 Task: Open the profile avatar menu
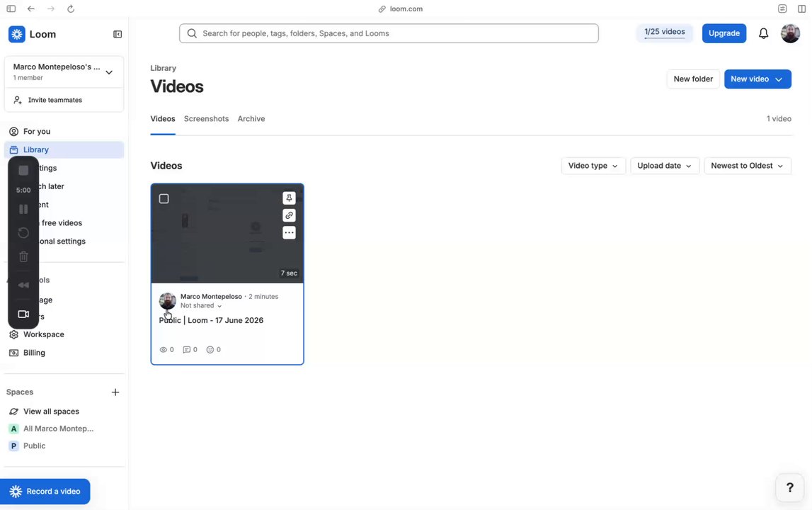coord(790,34)
